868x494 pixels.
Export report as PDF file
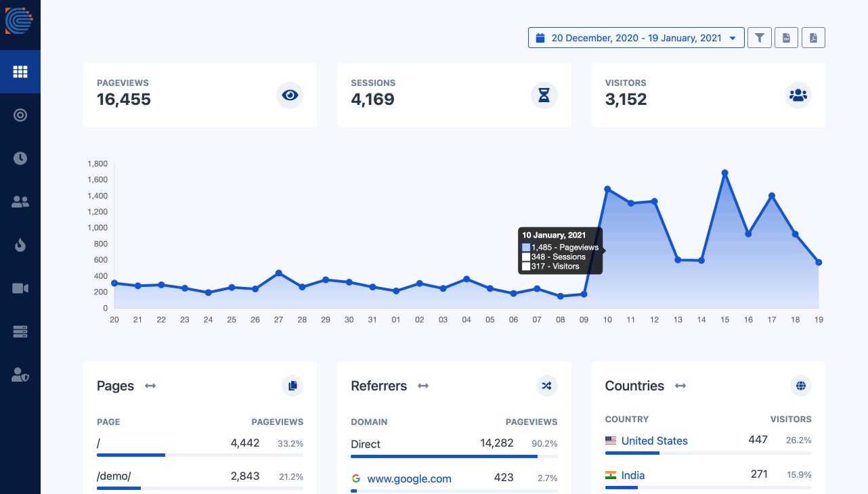(813, 38)
